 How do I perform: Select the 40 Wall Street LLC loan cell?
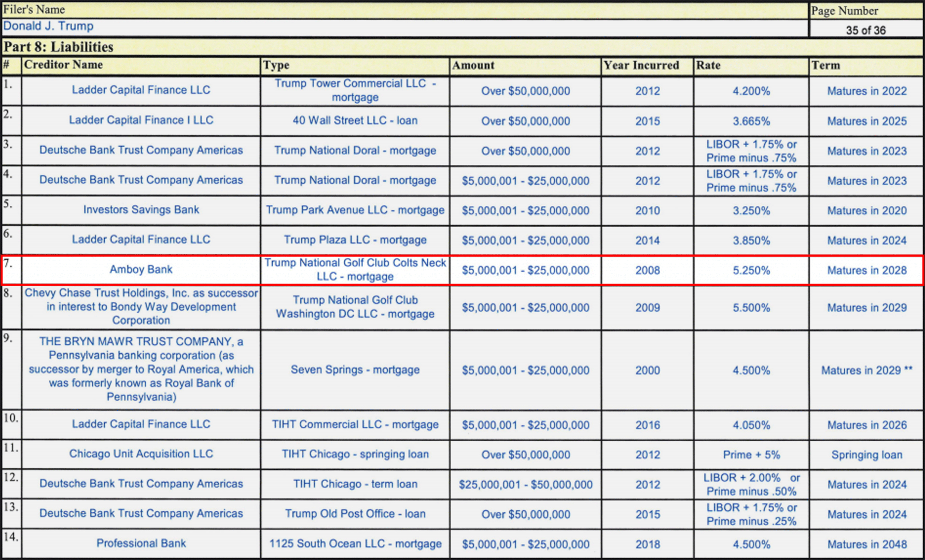(355, 121)
